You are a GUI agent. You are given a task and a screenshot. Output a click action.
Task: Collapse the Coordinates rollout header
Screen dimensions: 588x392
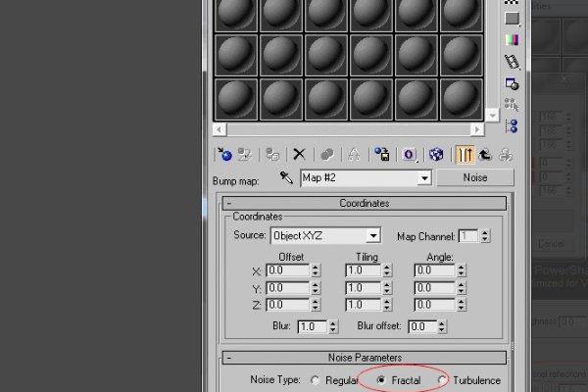[365, 203]
